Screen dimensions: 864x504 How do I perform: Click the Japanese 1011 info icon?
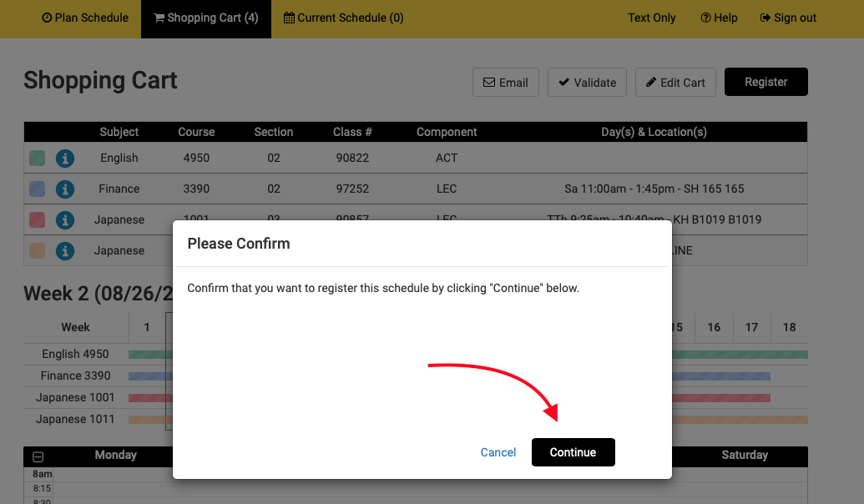[x=65, y=250]
